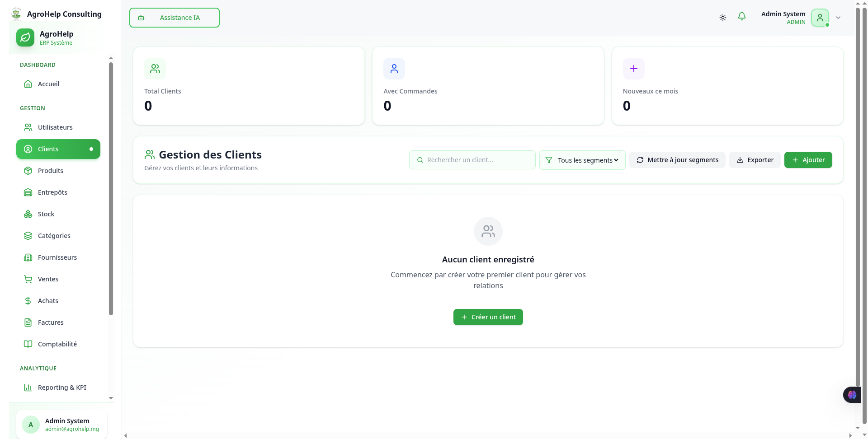Open the notifications bell
868x439 pixels.
[741, 17]
